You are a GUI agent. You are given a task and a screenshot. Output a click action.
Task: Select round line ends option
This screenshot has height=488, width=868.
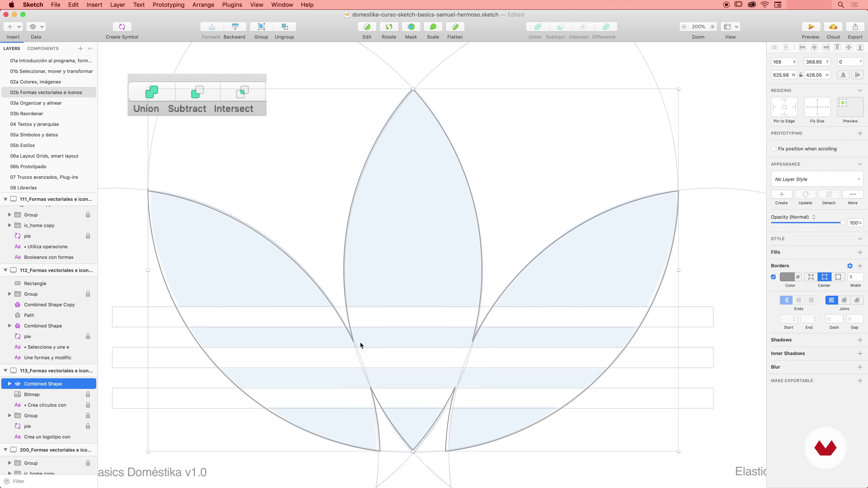(x=799, y=300)
